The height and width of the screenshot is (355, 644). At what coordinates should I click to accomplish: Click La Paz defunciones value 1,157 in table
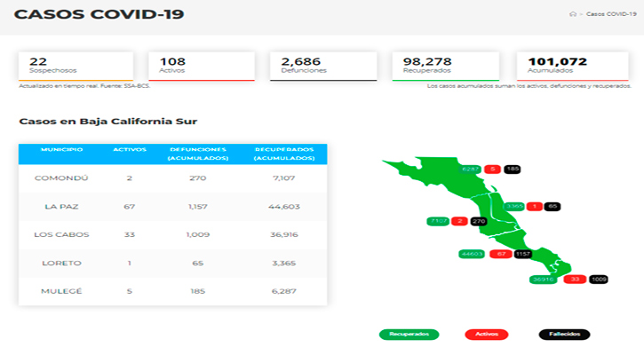[x=198, y=207]
